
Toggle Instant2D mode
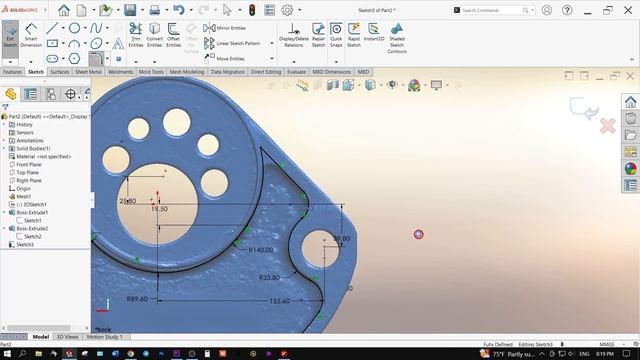[x=374, y=32]
